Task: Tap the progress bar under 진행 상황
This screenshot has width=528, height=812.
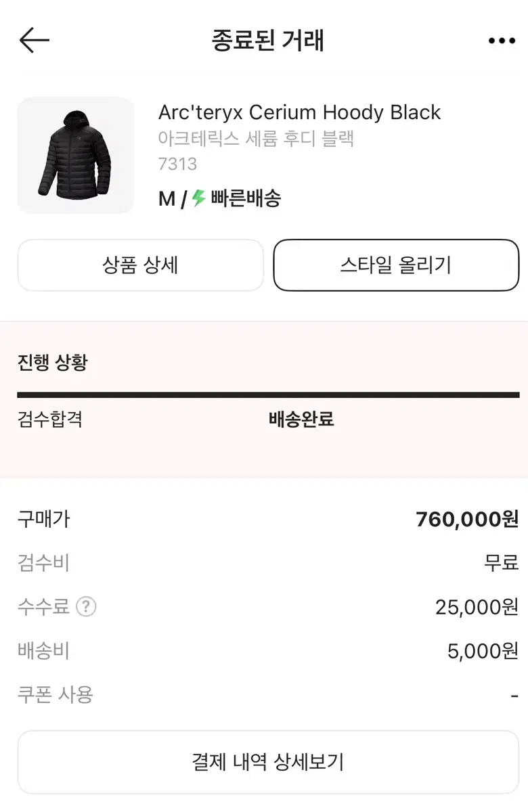Action: (x=268, y=395)
